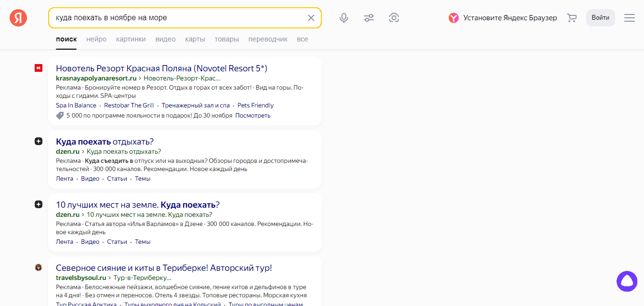Open krasnayapolyanaresort.ru domain link
The image size is (644, 306).
tap(96, 78)
